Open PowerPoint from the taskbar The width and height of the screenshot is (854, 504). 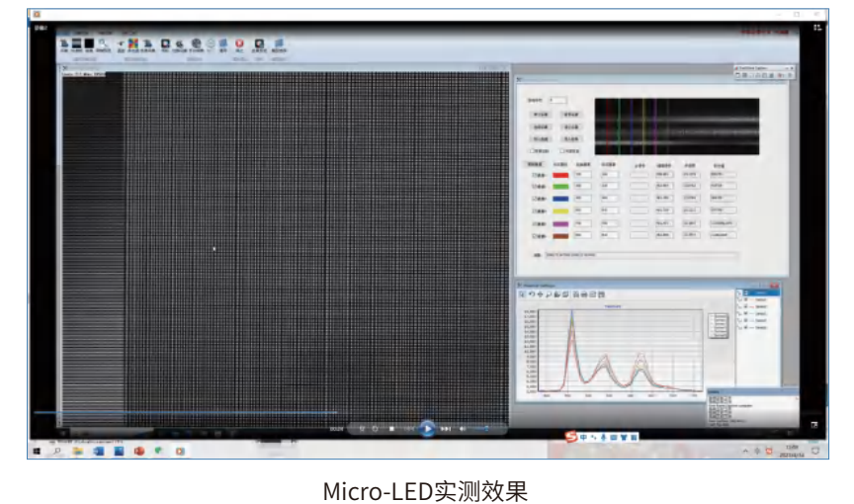(138, 451)
